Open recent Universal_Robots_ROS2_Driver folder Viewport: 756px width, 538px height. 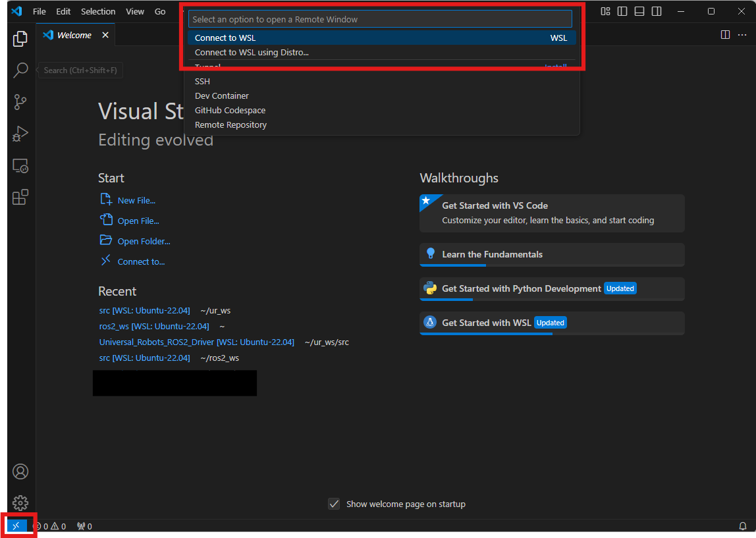click(197, 342)
